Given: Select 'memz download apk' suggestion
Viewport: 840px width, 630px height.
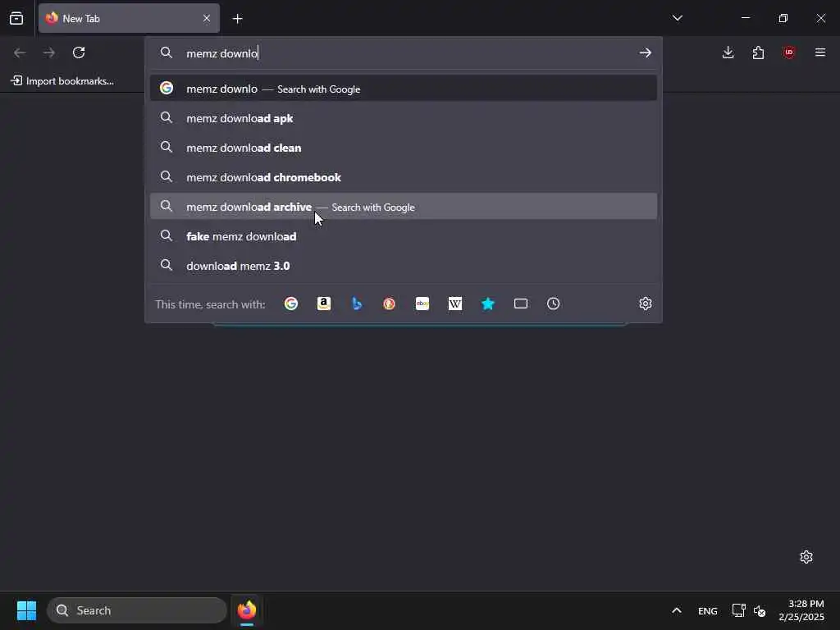Looking at the screenshot, I should coord(404,118).
